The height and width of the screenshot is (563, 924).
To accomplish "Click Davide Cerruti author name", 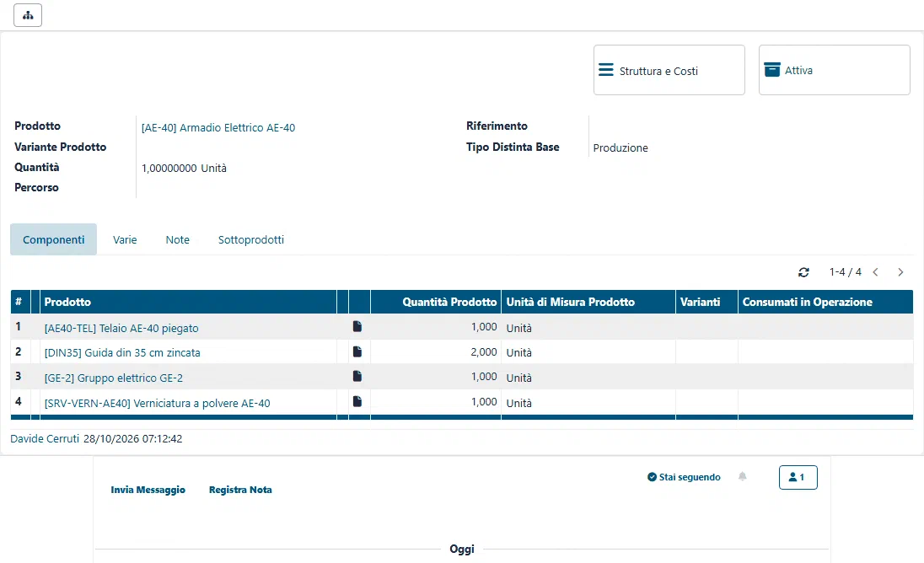I will coord(45,439).
